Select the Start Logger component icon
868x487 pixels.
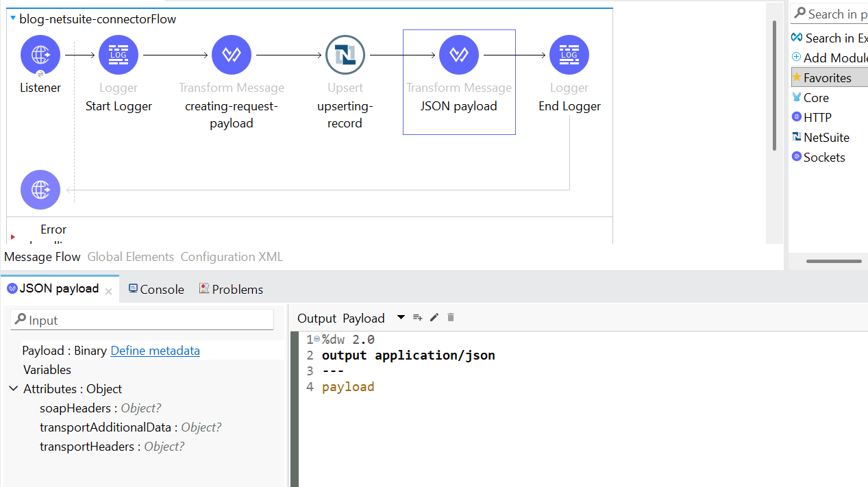119,55
